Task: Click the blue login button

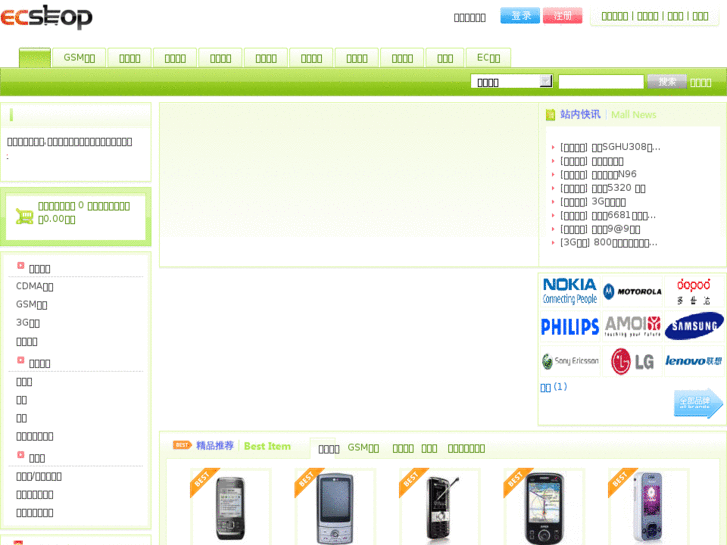Action: tap(520, 16)
